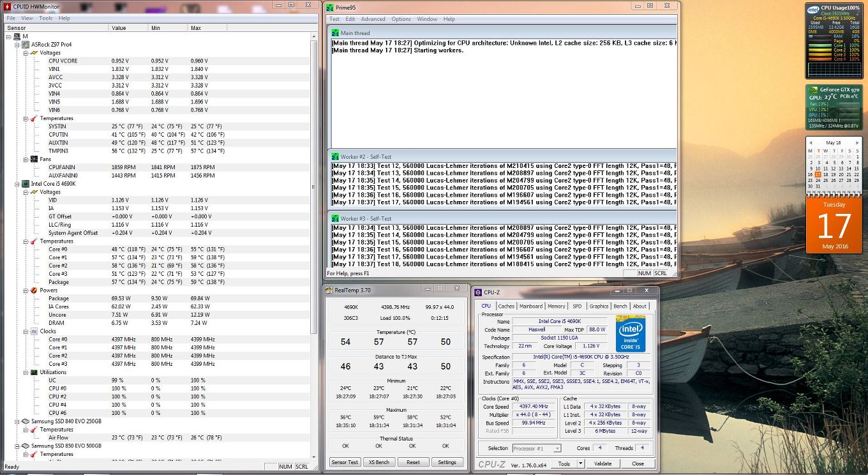Collapse the ASRock Z97 Pro4 node
868x475 pixels.
[x=17, y=45]
